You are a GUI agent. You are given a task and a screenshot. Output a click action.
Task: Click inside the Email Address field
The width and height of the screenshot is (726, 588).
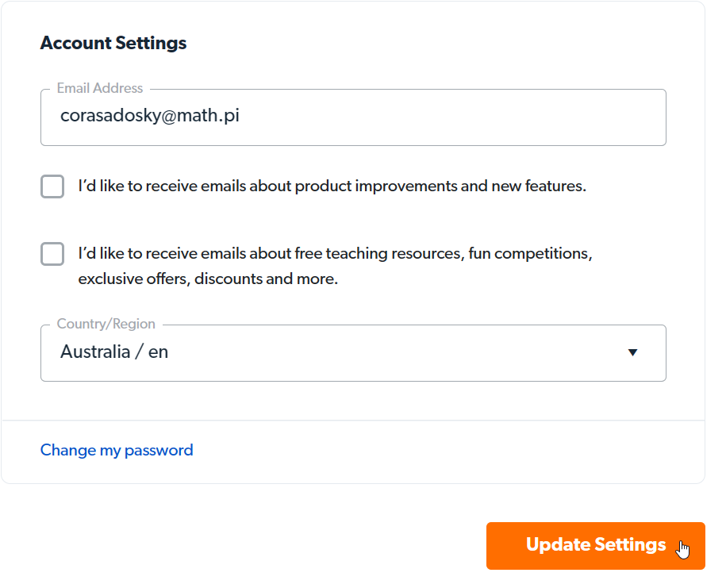click(x=353, y=117)
